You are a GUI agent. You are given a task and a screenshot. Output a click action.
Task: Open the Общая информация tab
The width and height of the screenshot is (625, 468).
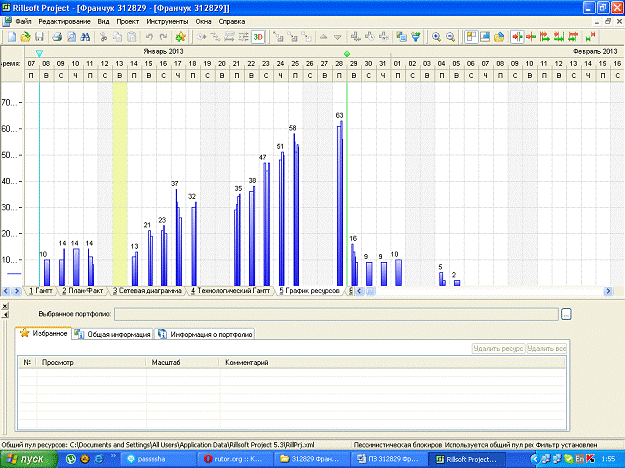(x=113, y=334)
